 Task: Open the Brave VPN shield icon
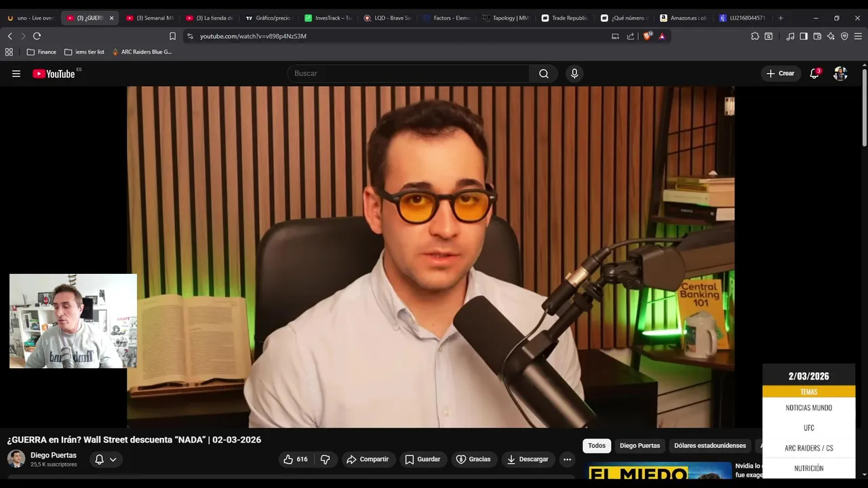tap(844, 36)
